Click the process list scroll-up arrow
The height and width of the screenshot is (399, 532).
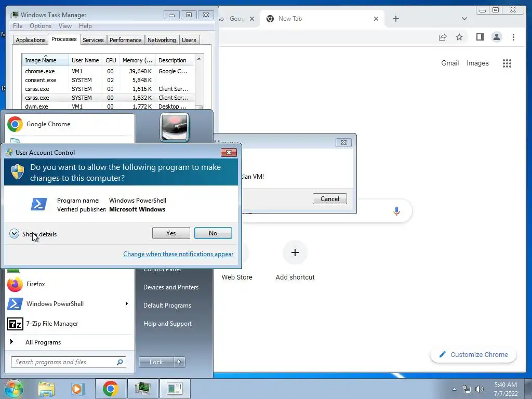(x=199, y=58)
